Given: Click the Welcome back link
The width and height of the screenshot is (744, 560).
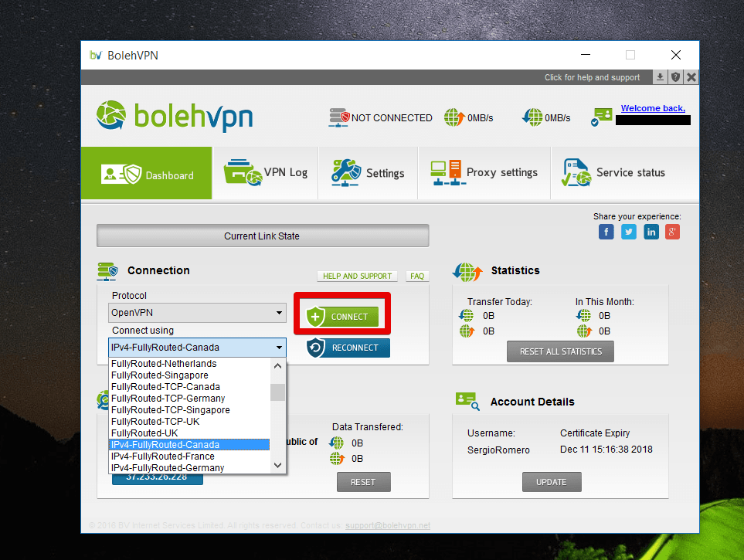Looking at the screenshot, I should pyautogui.click(x=653, y=108).
